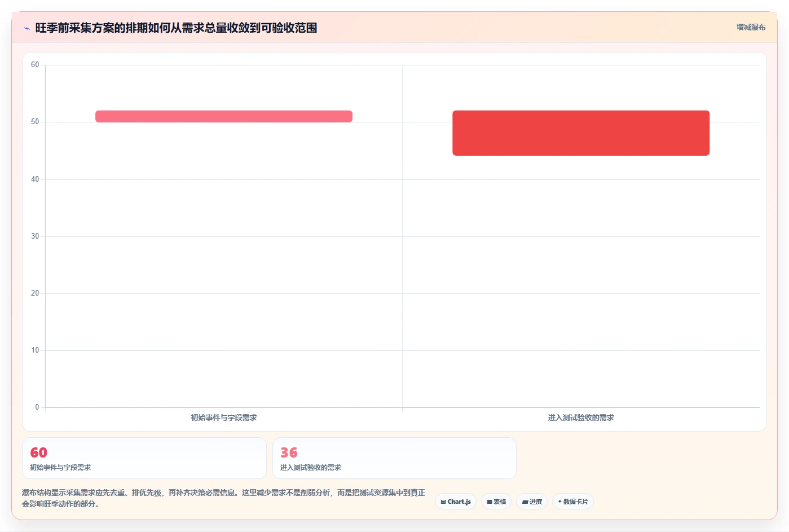This screenshot has width=789, height=532.
Task: Click the y-axis value 60
Action: point(35,65)
